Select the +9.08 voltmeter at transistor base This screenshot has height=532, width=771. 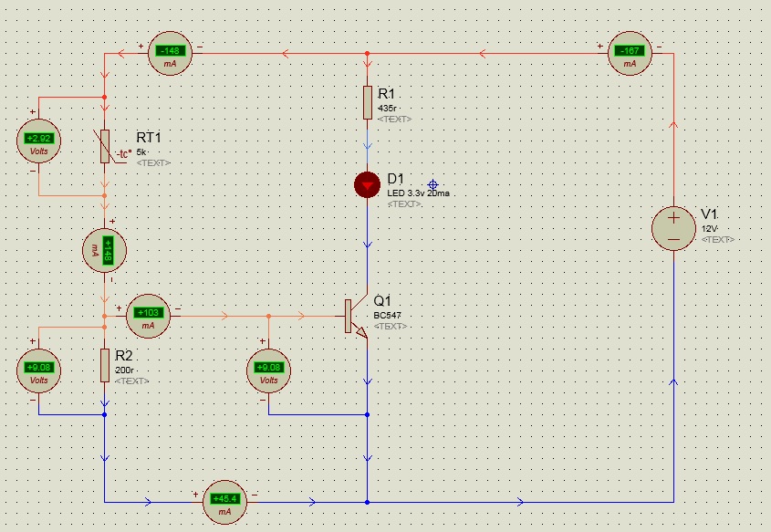[268, 370]
